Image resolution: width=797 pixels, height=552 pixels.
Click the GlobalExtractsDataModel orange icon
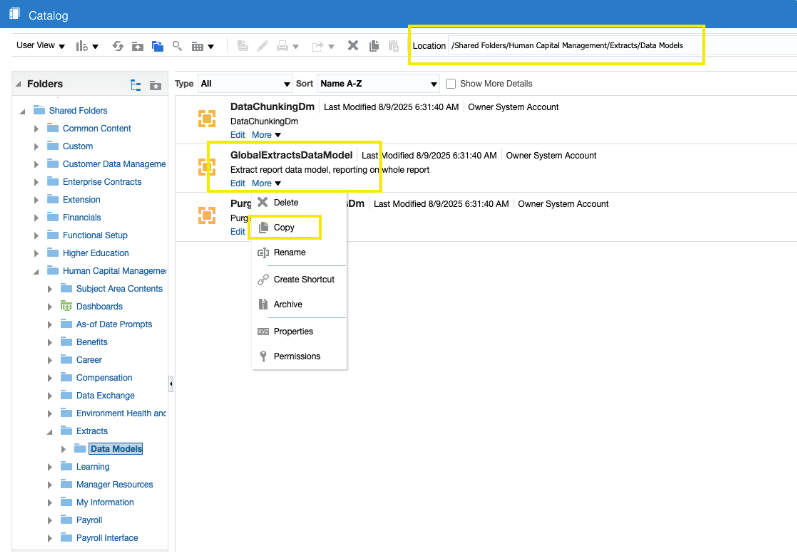pyautogui.click(x=207, y=167)
